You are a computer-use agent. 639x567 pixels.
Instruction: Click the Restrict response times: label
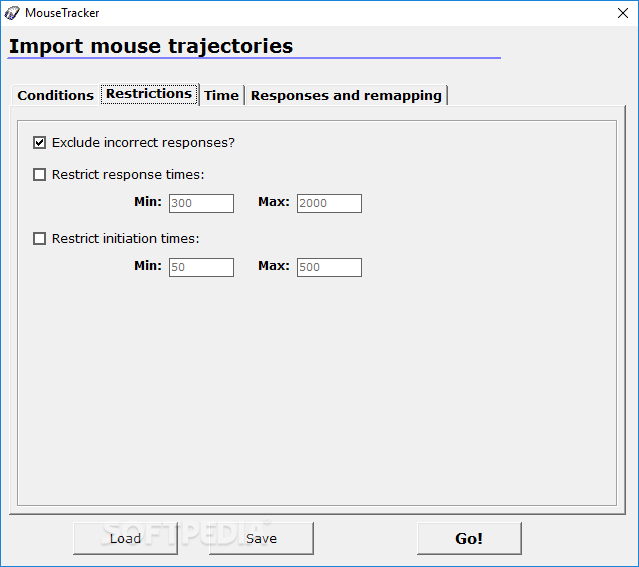[x=128, y=174]
